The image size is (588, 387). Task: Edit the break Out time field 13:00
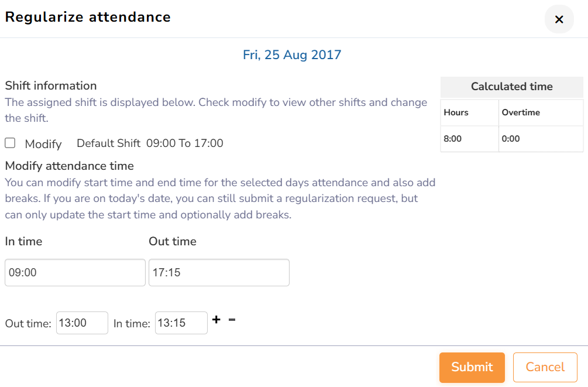(x=82, y=323)
